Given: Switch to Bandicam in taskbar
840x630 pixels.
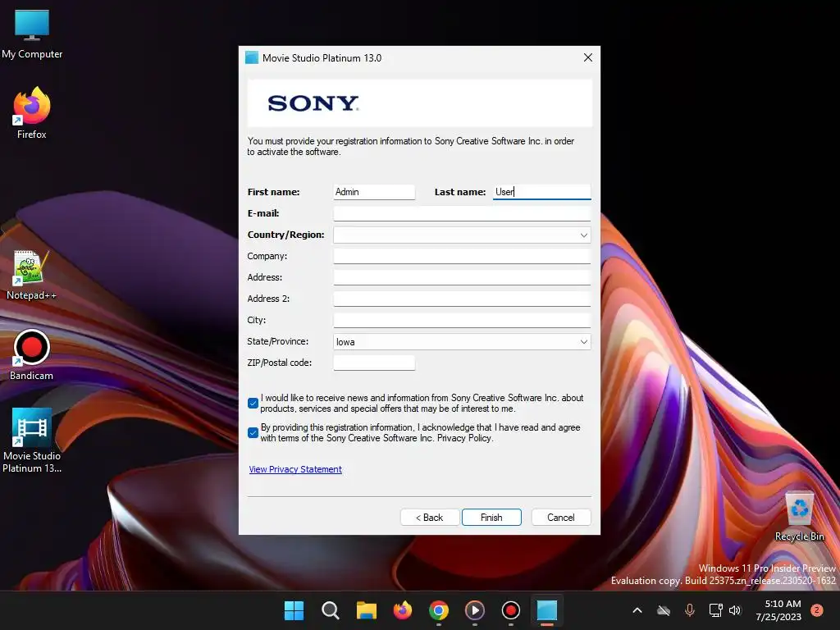Looking at the screenshot, I should click(510, 610).
